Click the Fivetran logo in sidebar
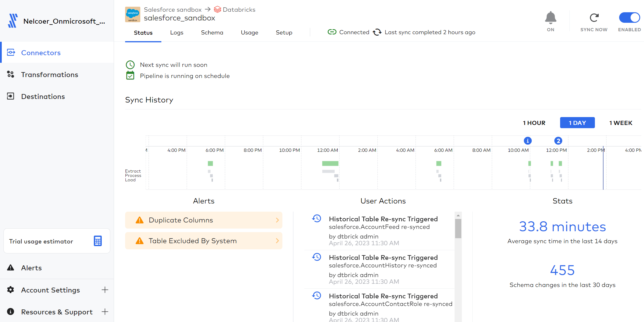Viewport: 644px width, 322px height. [13, 21]
